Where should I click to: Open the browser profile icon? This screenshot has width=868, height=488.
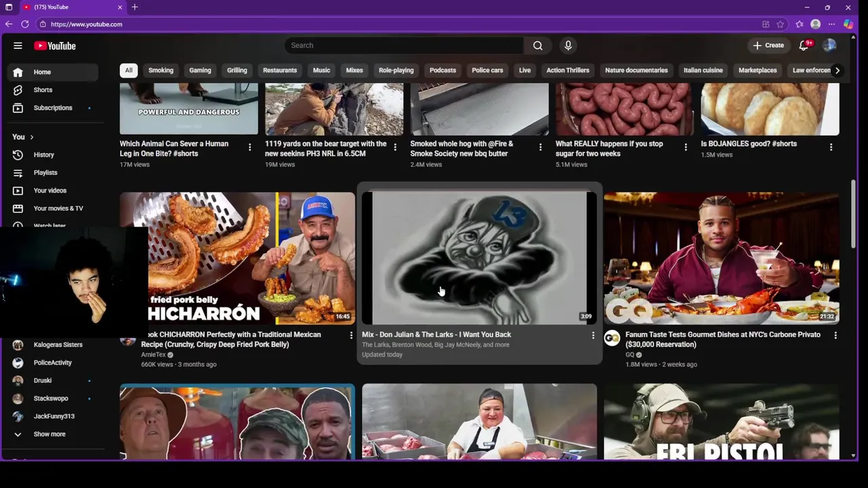click(815, 24)
